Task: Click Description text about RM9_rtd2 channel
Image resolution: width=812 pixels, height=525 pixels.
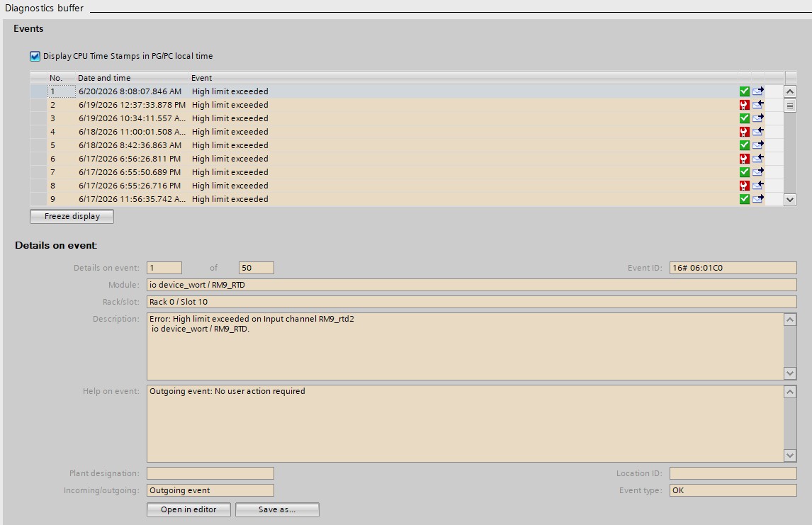Action: point(252,324)
